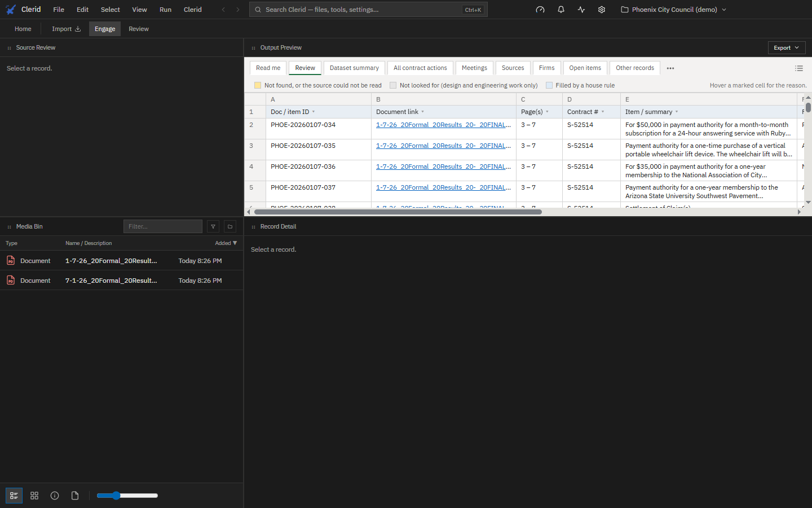Open the Contract # column filter
Image resolution: width=812 pixels, height=508 pixels.
coord(603,112)
